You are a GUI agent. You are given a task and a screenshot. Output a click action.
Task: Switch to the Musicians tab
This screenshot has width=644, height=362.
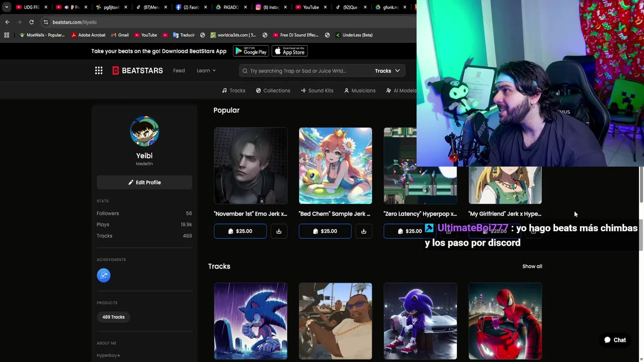coord(360,90)
